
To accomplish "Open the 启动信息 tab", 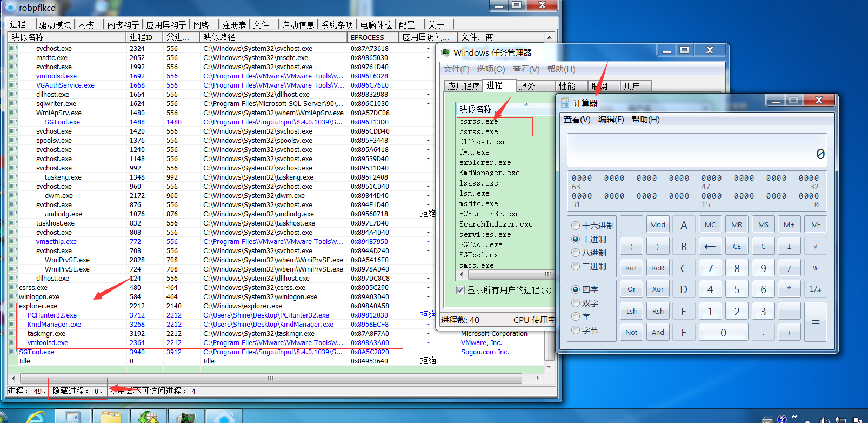I will 298,25.
